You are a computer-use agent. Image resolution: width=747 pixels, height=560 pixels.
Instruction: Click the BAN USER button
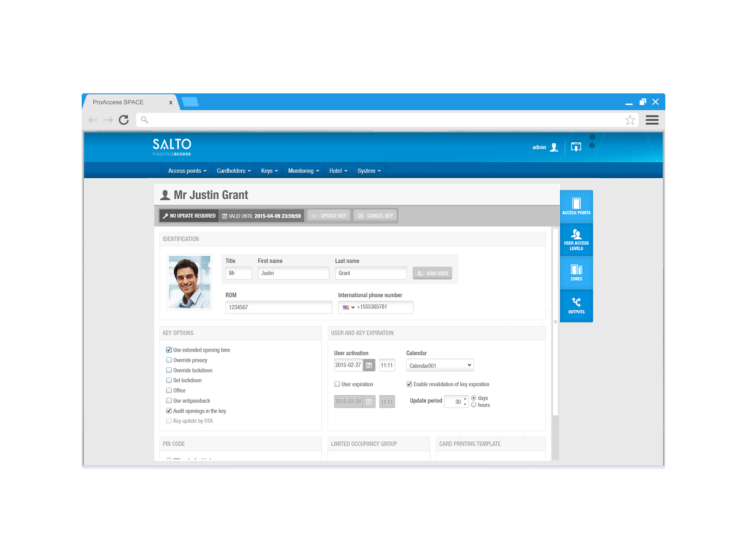tap(432, 273)
